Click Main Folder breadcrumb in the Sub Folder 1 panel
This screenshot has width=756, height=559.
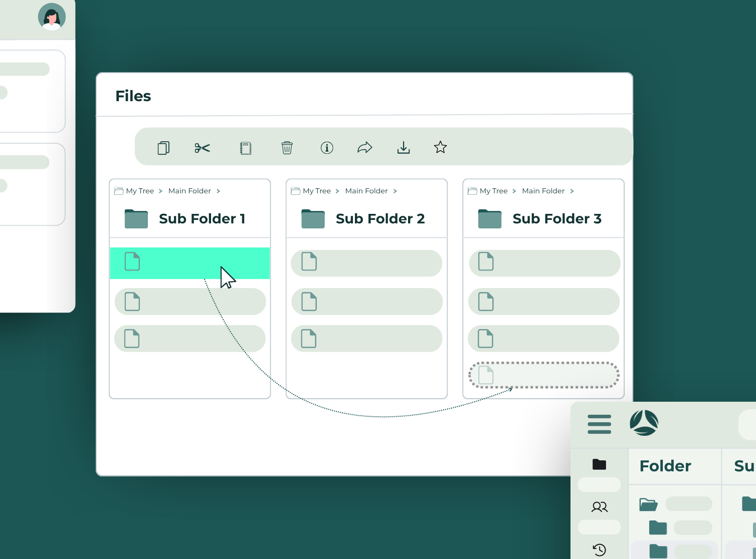point(190,191)
